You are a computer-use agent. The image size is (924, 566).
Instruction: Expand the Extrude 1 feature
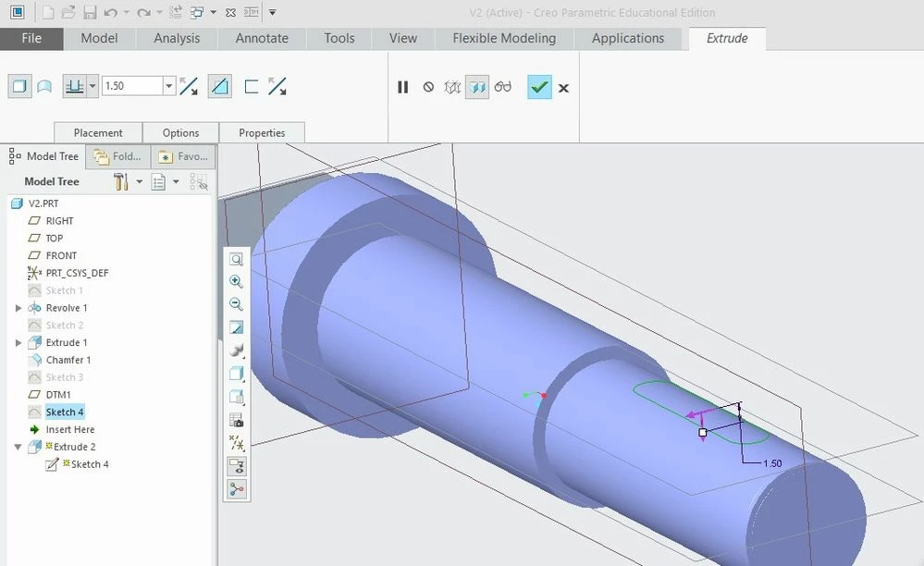[x=18, y=342]
